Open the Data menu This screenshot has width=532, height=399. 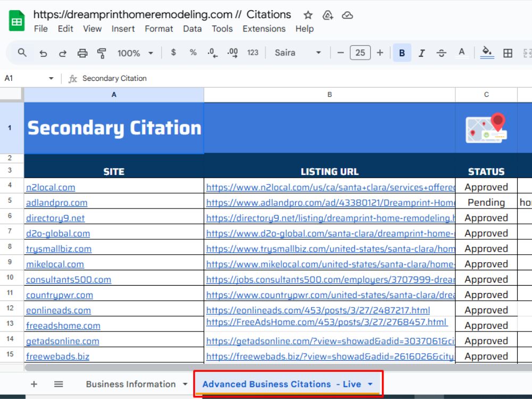[x=193, y=29]
